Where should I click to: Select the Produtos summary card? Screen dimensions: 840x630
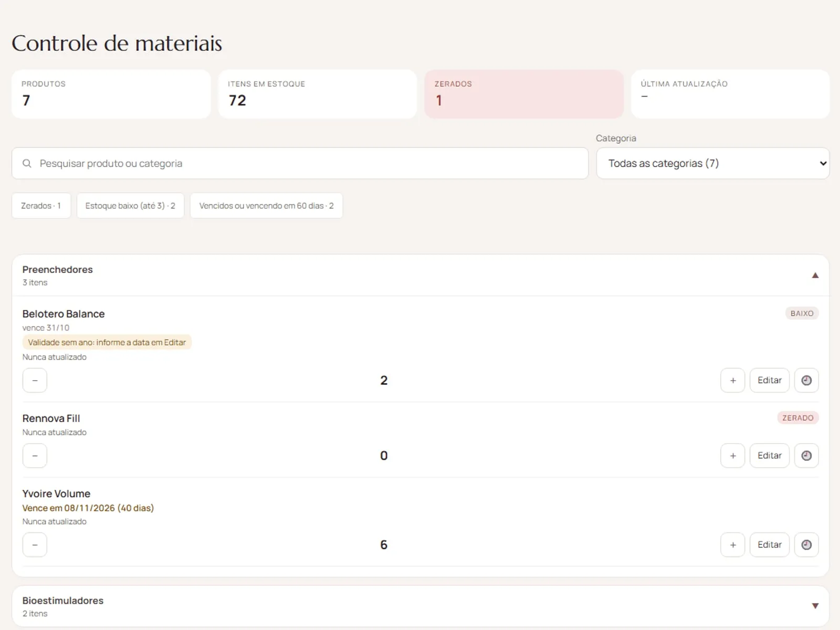111,94
